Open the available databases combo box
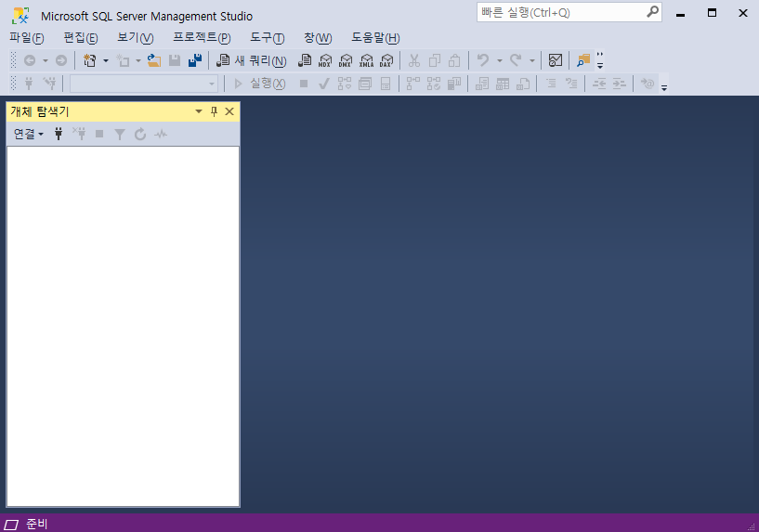The width and height of the screenshot is (759, 532). 144,84
